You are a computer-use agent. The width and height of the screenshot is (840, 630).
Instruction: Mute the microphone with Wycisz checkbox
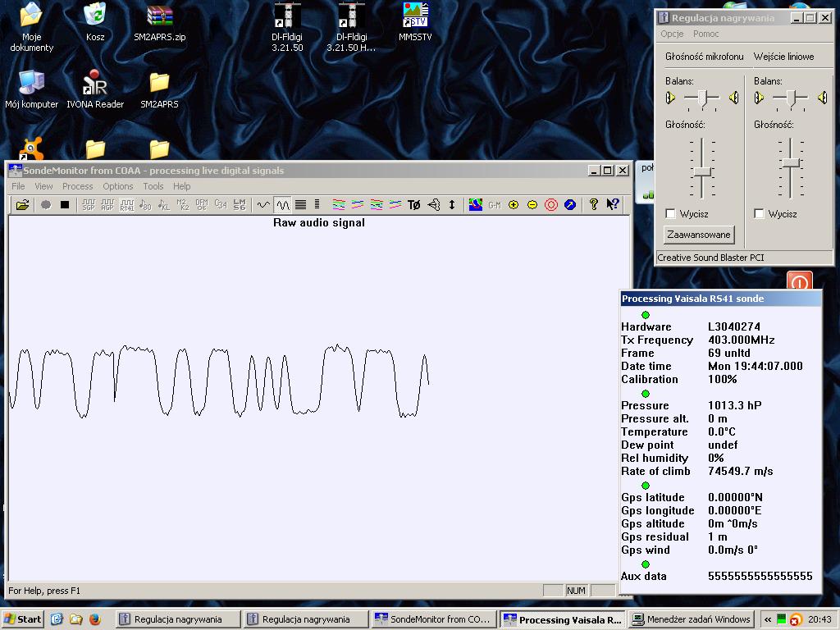[x=670, y=214]
